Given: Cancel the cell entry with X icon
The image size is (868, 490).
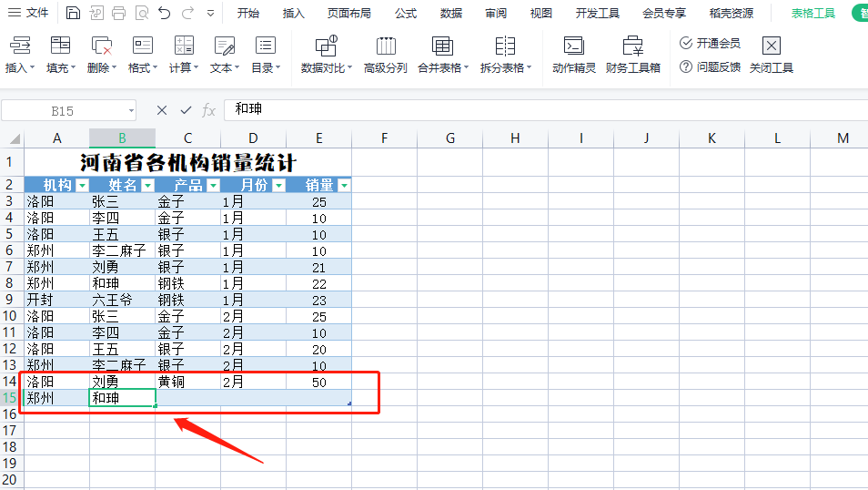Looking at the screenshot, I should (162, 110).
